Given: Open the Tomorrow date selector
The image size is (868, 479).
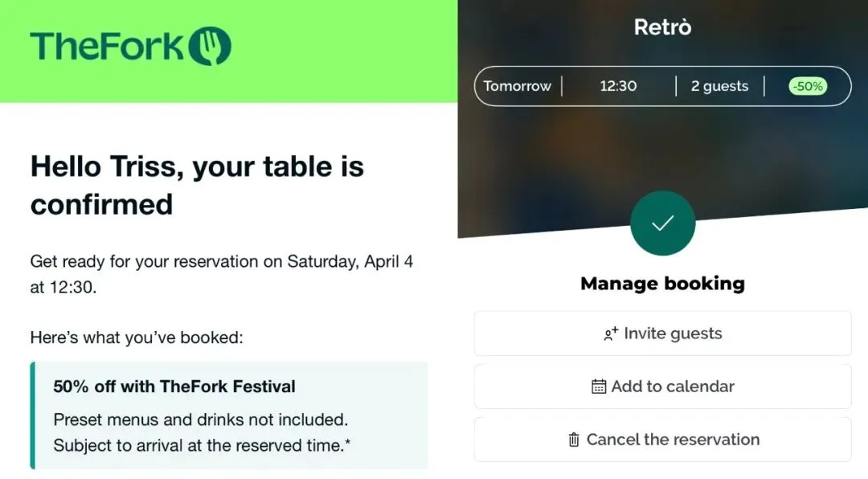Looking at the screenshot, I should (x=518, y=86).
